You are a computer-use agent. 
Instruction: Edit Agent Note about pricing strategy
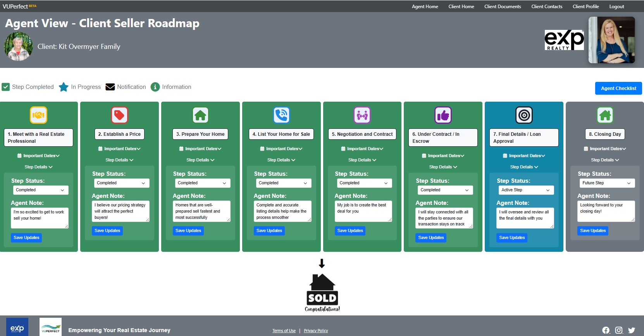coord(121,211)
